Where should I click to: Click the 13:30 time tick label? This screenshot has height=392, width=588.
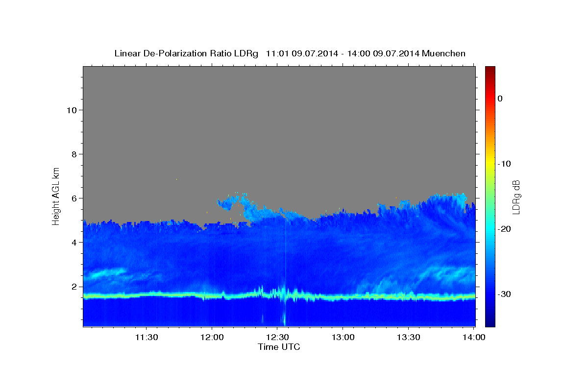click(x=408, y=337)
